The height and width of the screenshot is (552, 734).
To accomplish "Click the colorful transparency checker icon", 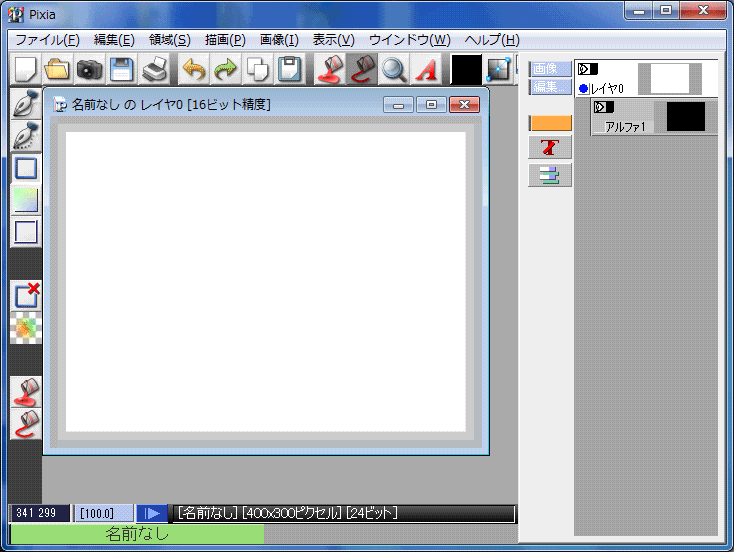I will 26,328.
